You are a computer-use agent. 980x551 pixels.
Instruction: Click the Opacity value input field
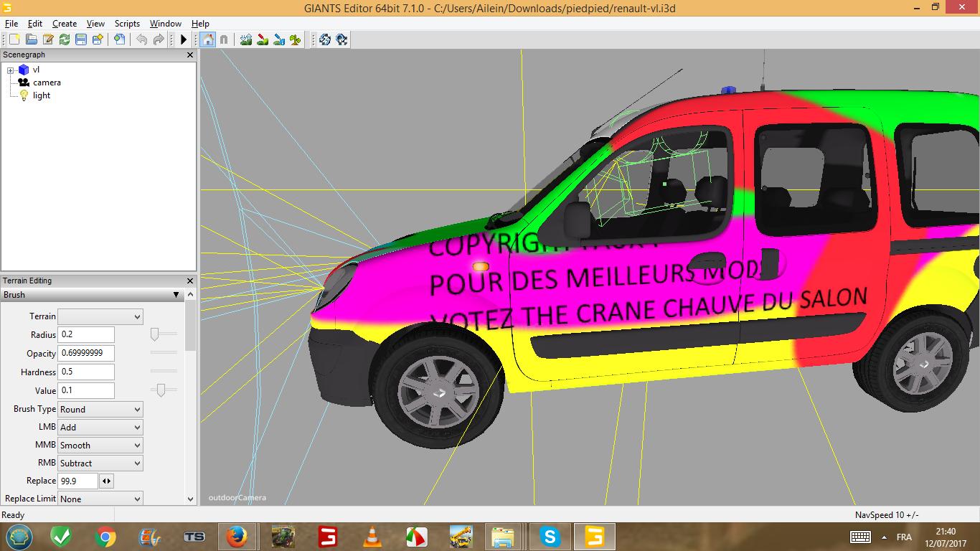click(86, 353)
